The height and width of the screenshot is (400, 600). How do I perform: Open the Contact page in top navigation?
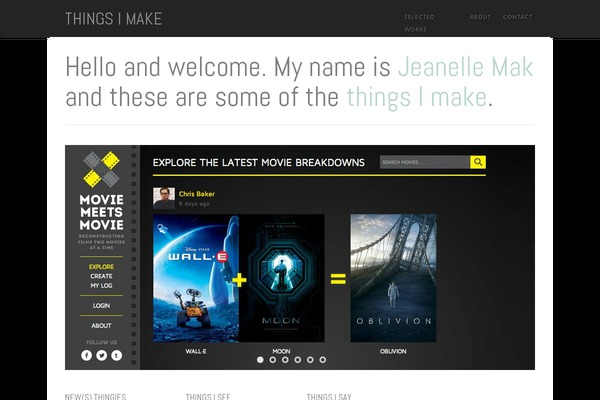coord(517,17)
